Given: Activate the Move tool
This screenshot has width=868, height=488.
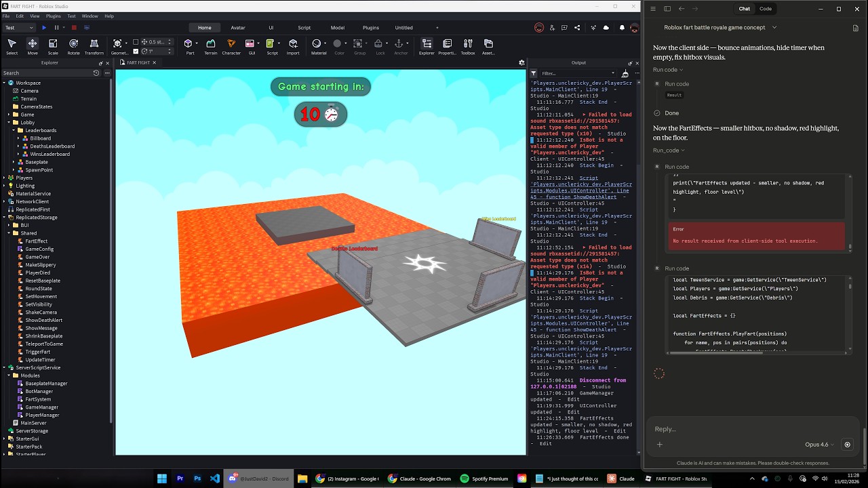Looking at the screenshot, I should tap(33, 46).
